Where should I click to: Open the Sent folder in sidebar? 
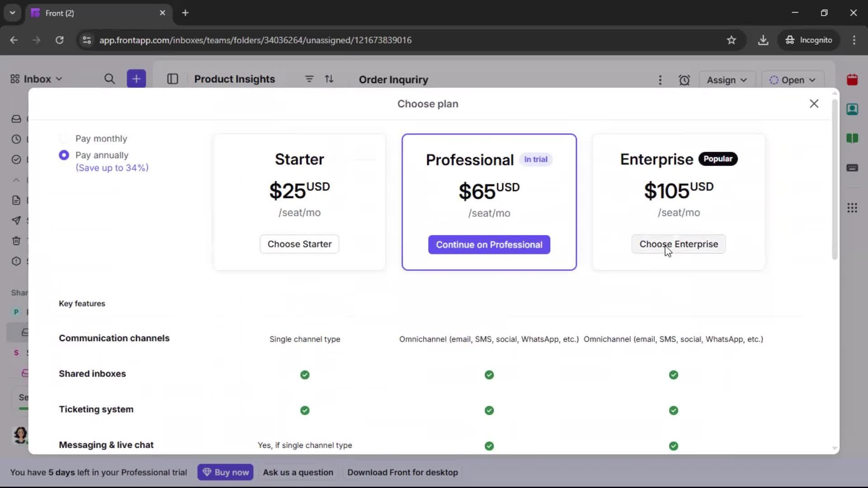(x=16, y=221)
